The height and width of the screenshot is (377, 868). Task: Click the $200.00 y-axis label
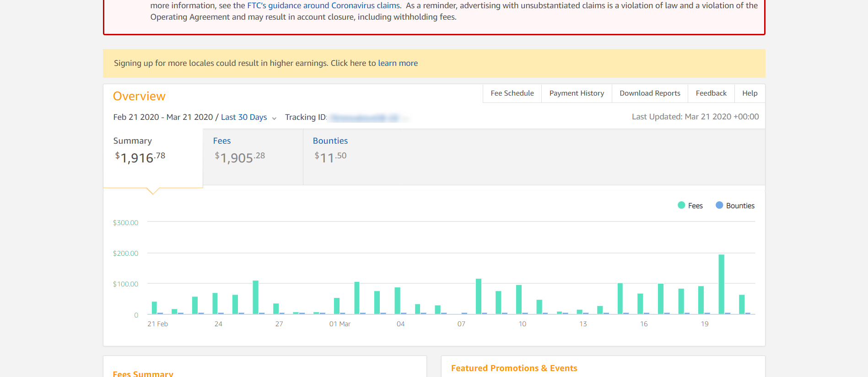[125, 253]
